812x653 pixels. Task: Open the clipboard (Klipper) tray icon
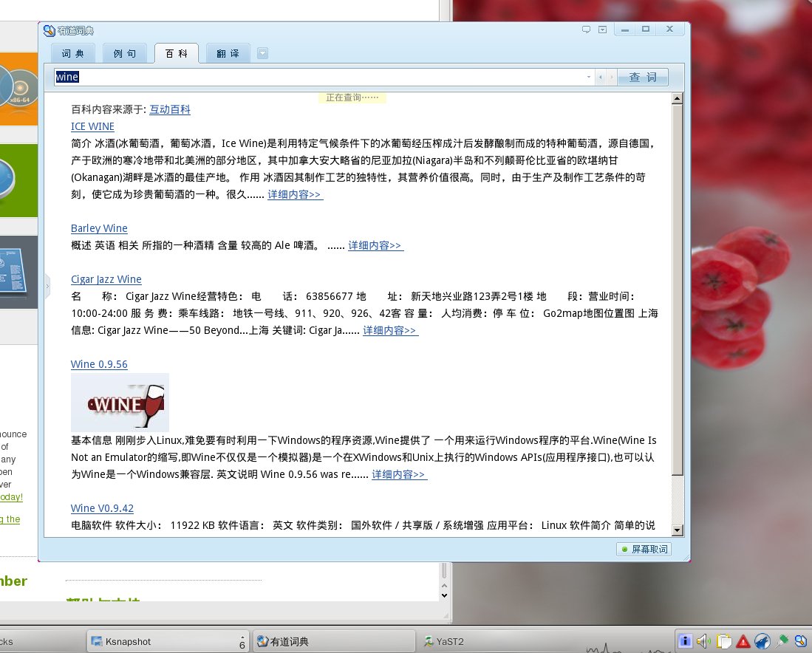click(723, 641)
